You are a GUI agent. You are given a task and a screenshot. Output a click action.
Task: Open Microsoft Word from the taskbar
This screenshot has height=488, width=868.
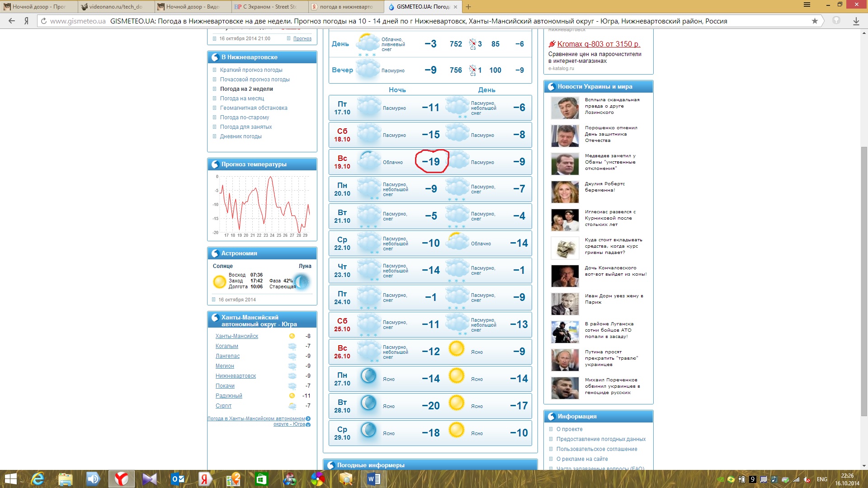(374, 479)
